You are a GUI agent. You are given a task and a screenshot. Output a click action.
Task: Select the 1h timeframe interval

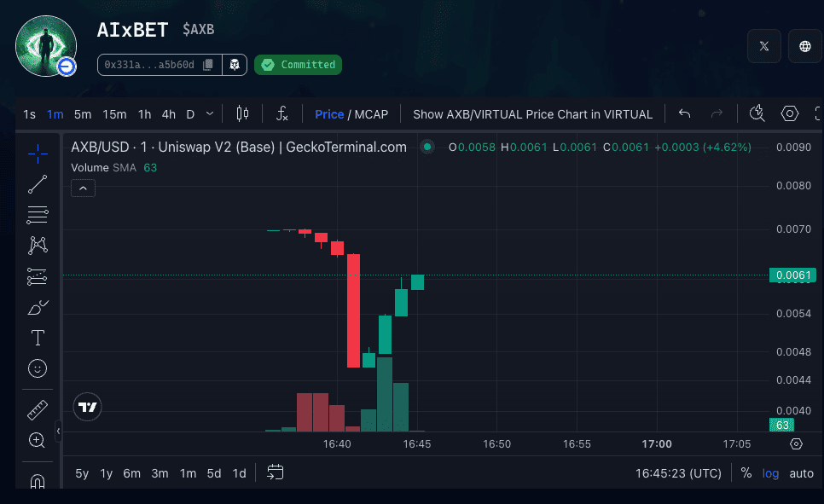(145, 114)
